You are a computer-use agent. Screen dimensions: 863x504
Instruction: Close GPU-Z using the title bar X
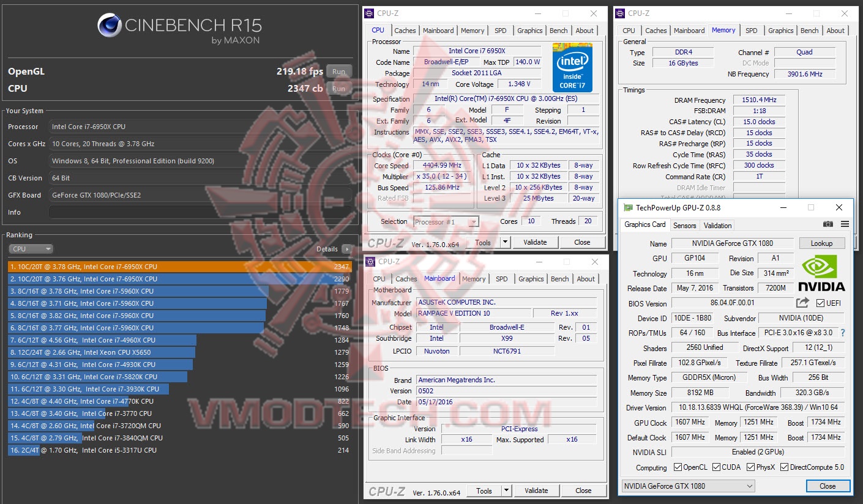coord(839,207)
